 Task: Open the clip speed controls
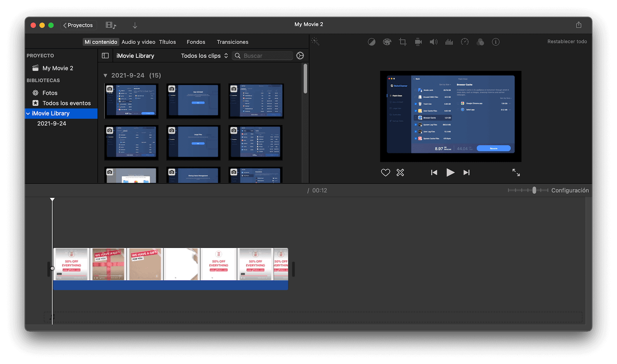[x=465, y=42]
